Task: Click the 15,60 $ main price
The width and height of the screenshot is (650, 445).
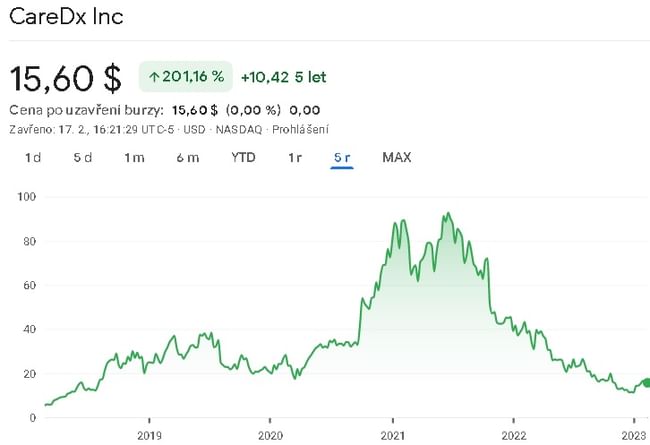Action: (65, 77)
